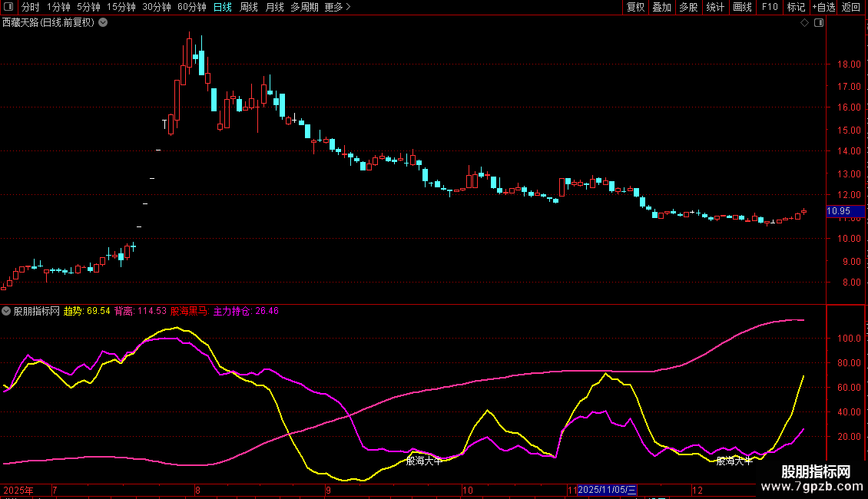Viewport: 868px width, 499px height.
Task: Open F10 company information
Action: coord(769,7)
